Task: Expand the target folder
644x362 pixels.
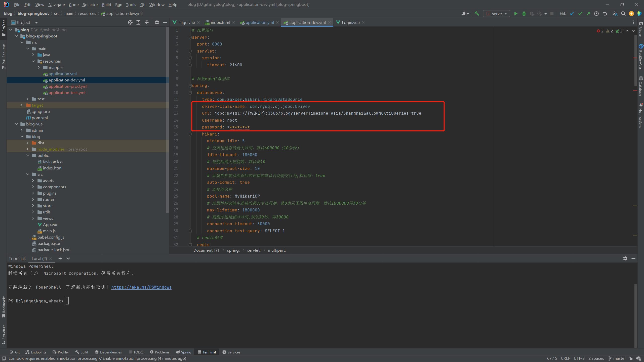Action: (x=22, y=105)
